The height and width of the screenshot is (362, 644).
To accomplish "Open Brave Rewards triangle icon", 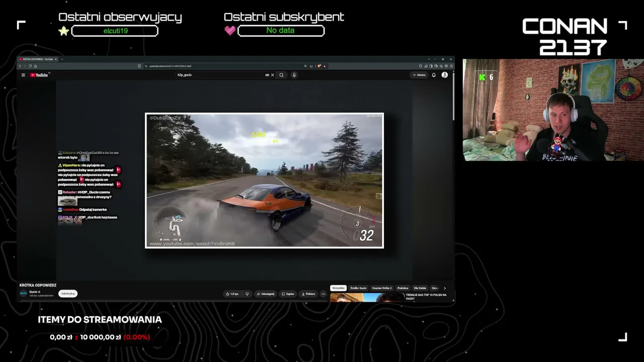I will click(325, 66).
